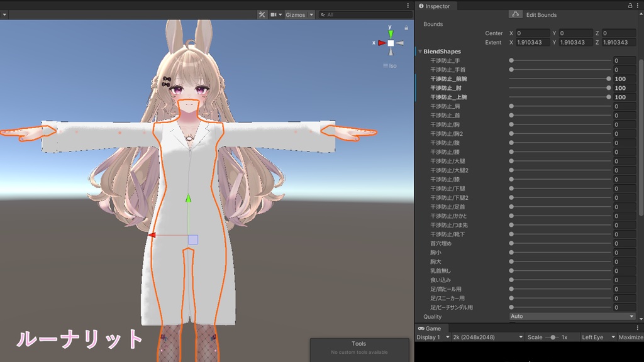Click the 干渉防止_上腕 blendshape slider
This screenshot has width=644, height=362.
click(x=560, y=97)
